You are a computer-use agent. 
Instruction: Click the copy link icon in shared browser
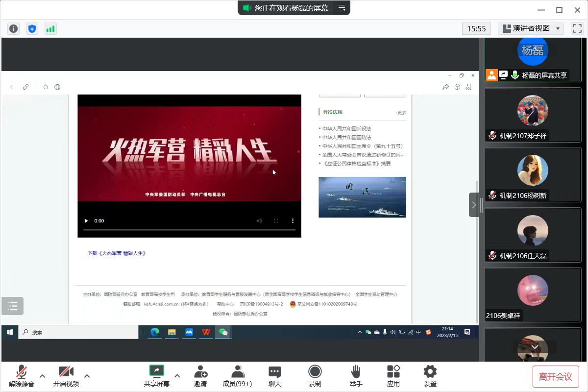point(25,87)
